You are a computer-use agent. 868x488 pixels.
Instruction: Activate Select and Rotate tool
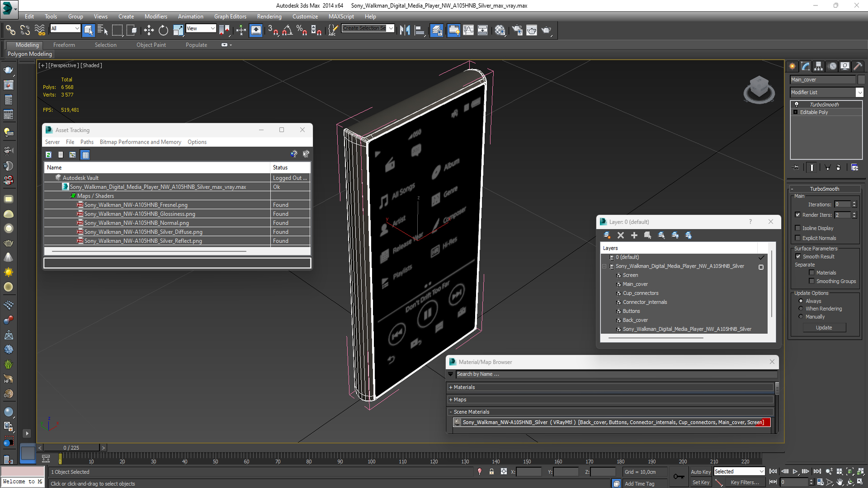pyautogui.click(x=163, y=30)
